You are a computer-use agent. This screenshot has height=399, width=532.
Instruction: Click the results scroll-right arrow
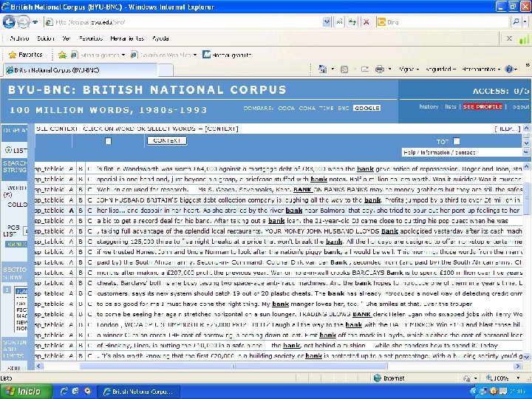[517, 366]
